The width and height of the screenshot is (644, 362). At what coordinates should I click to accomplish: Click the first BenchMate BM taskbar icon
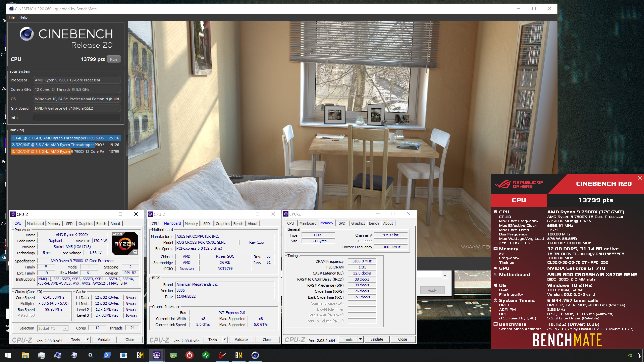(140, 355)
